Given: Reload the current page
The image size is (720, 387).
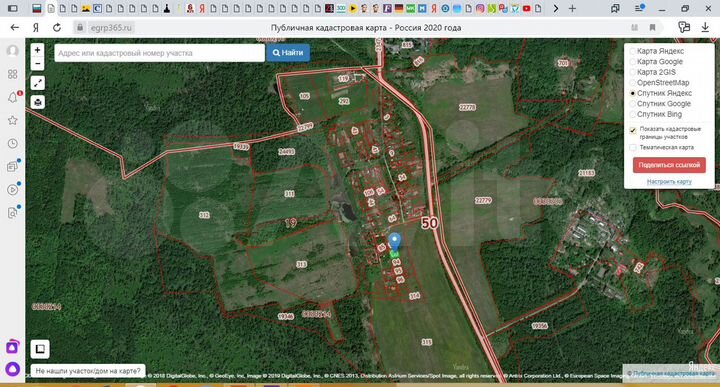Looking at the screenshot, I should [x=56, y=28].
